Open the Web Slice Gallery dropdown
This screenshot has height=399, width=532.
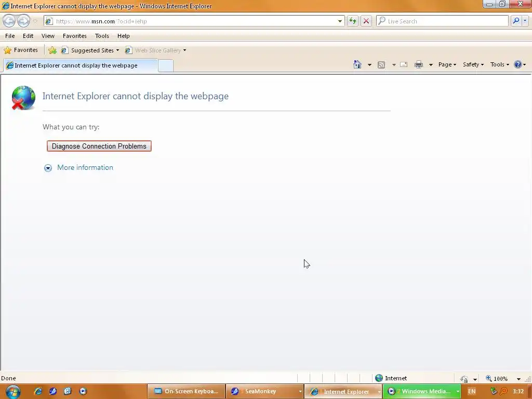[x=155, y=50]
